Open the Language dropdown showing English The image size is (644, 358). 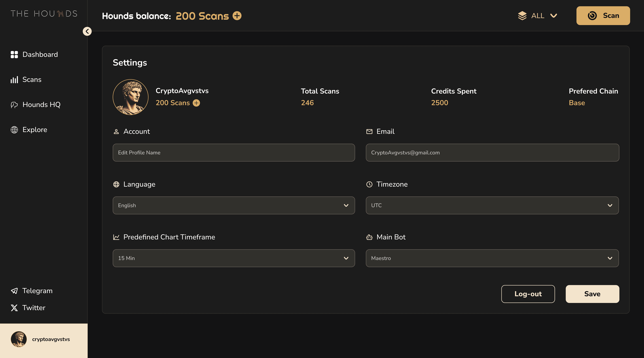234,205
